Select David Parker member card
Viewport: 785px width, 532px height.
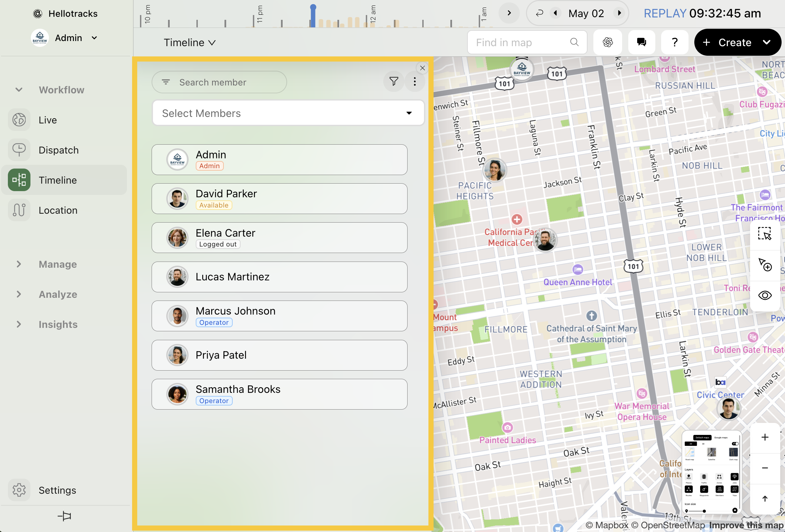[x=279, y=199]
